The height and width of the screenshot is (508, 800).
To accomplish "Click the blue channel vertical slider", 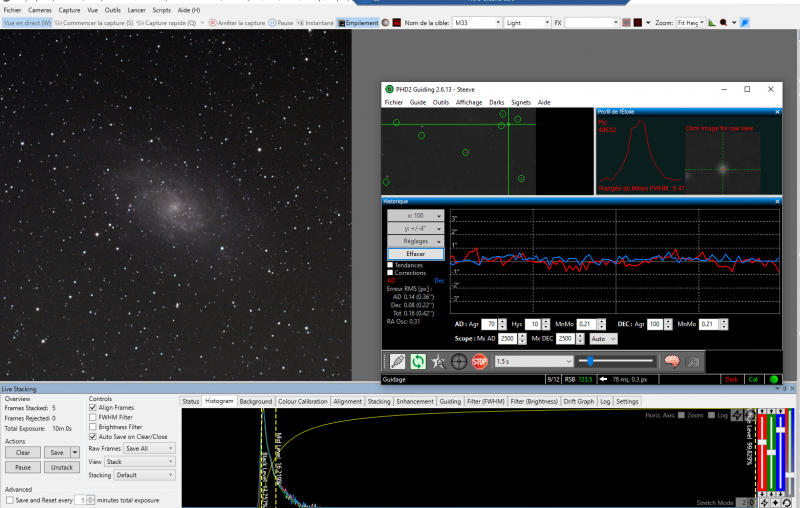I will tap(781, 453).
